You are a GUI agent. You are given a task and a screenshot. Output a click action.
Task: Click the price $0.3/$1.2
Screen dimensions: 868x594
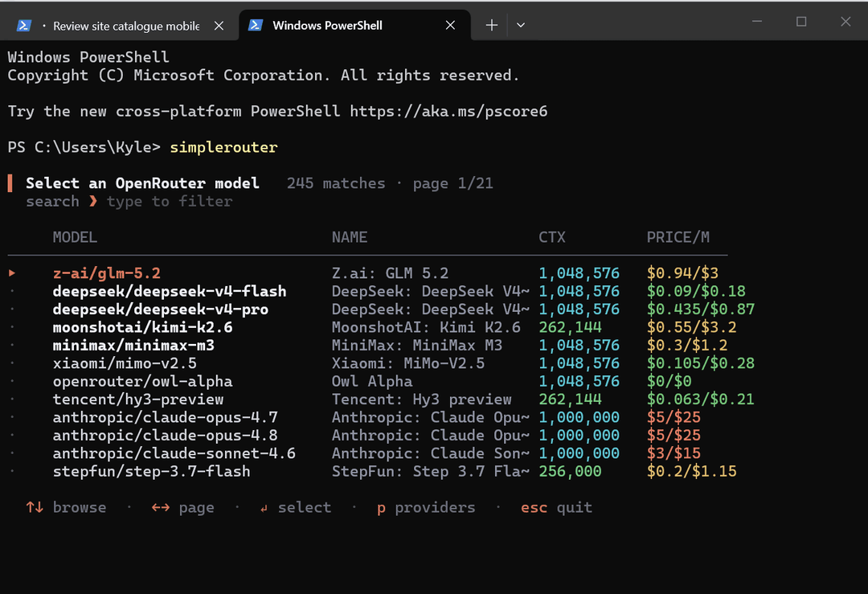(x=687, y=346)
